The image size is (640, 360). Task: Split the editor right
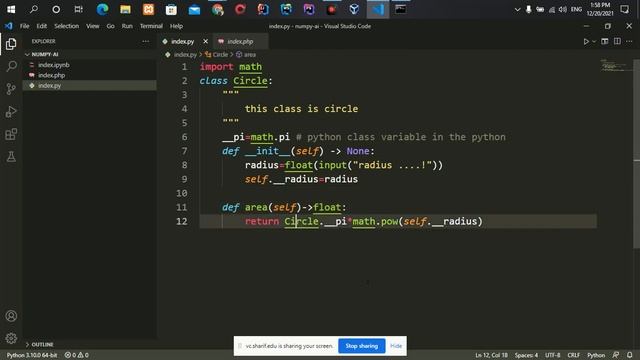coord(617,41)
